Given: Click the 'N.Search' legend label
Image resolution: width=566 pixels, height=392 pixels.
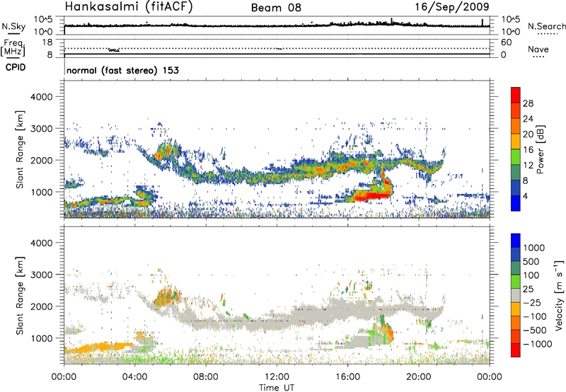Looking at the screenshot, I should [546, 26].
